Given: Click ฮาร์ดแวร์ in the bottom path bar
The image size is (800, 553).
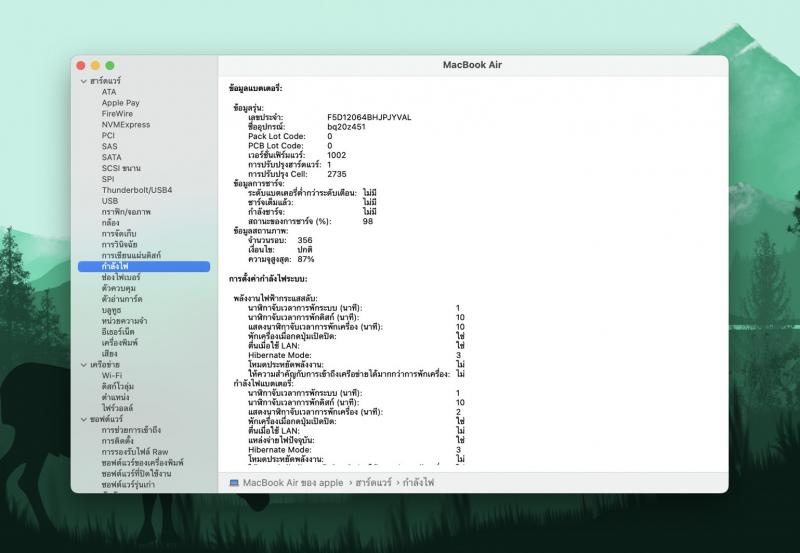Looking at the screenshot, I should pyautogui.click(x=372, y=482).
